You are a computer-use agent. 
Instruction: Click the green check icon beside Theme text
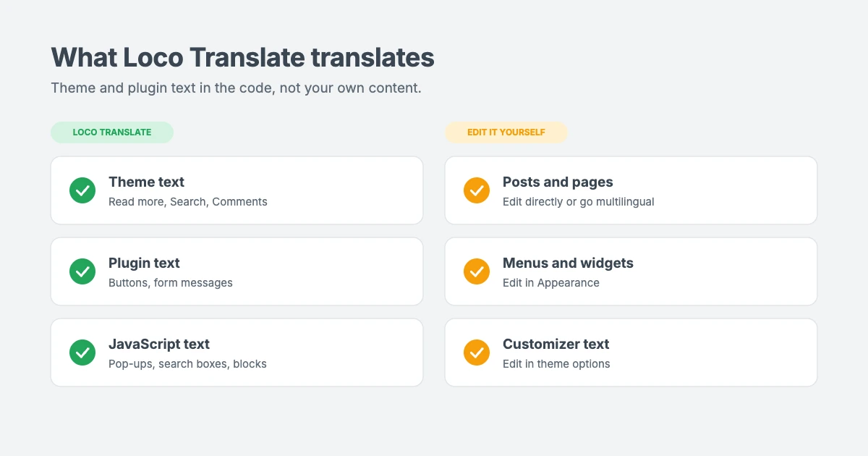click(82, 190)
